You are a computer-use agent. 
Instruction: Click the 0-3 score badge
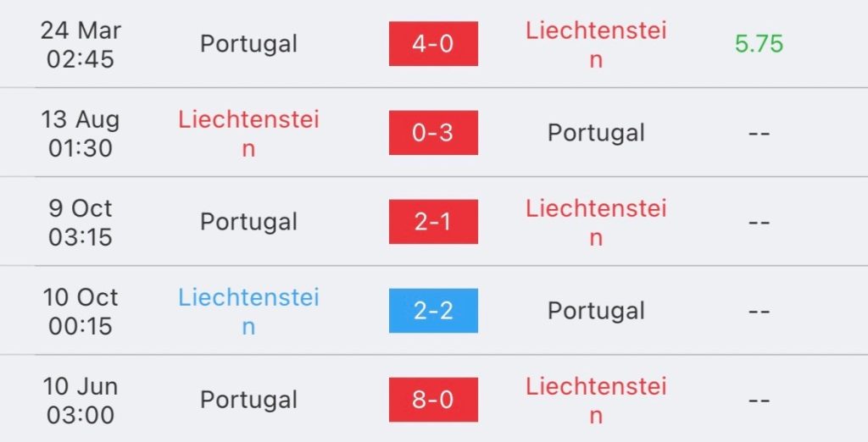tap(433, 133)
